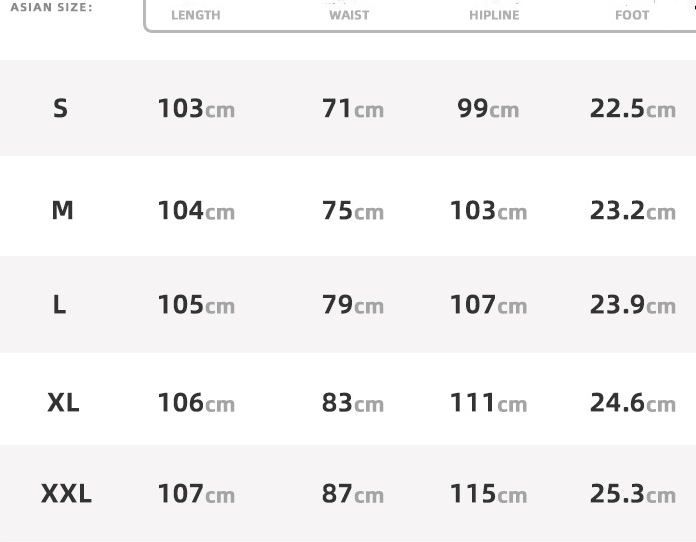This screenshot has width=696, height=542.
Task: Click the L size row label
Action: coord(60,304)
